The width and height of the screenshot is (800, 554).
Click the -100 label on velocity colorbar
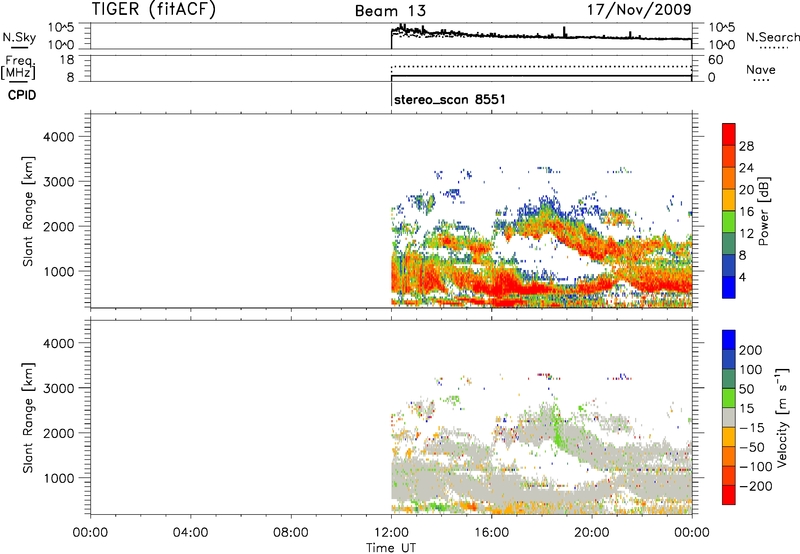755,467
